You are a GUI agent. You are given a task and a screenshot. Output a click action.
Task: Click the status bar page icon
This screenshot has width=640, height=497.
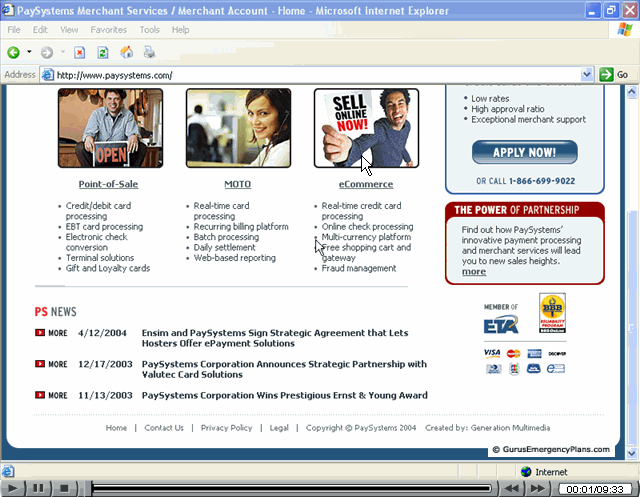coord(8,472)
